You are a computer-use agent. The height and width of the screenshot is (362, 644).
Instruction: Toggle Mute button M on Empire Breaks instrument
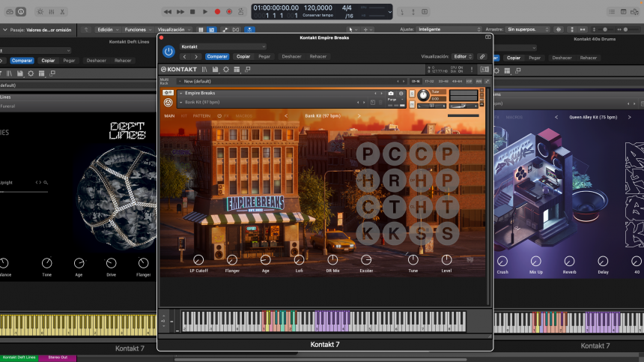pos(412,104)
